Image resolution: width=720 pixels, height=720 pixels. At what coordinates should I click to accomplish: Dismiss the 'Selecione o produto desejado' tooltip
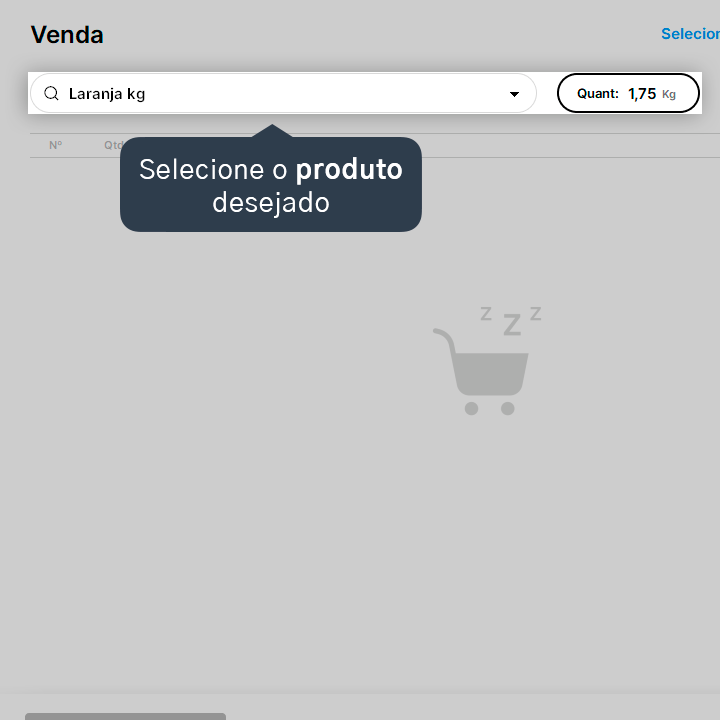271,184
